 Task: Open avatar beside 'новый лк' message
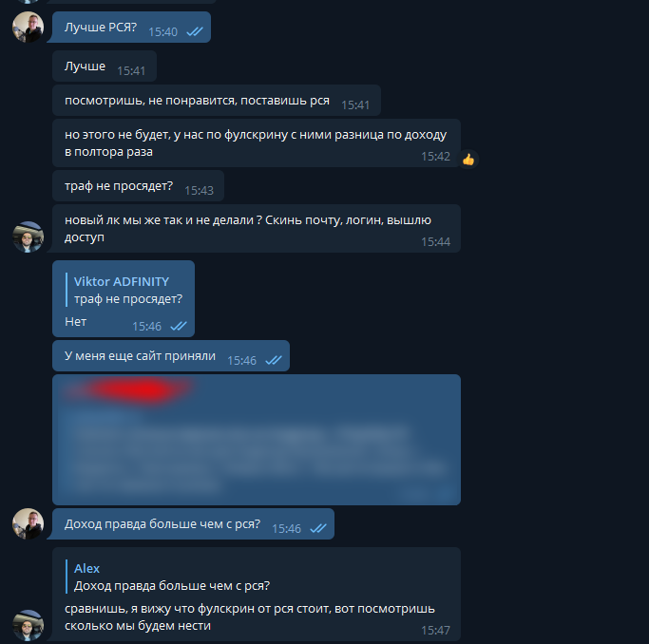click(29, 237)
